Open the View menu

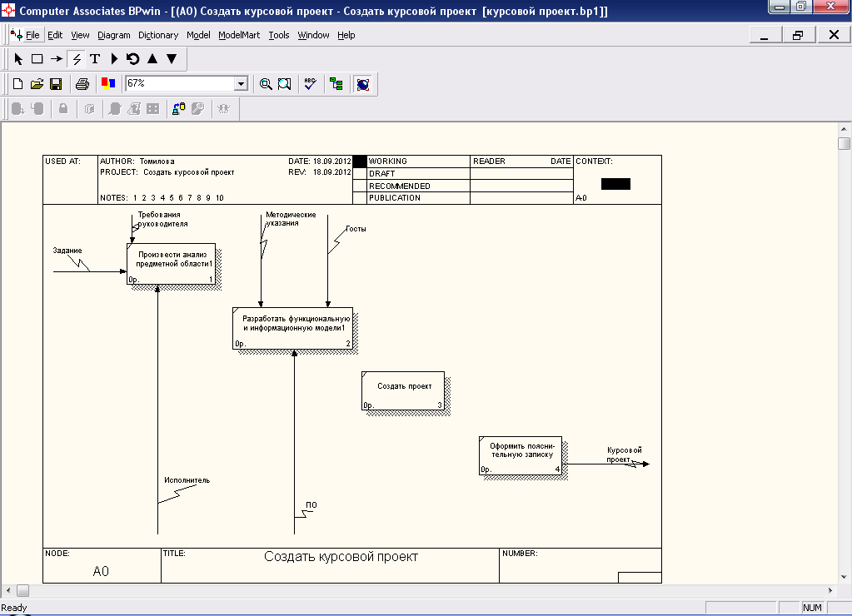(x=80, y=35)
